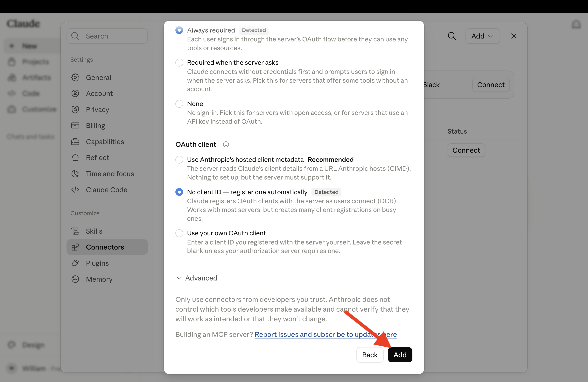Viewport: 588px width, 382px height.
Task: Click the Plugins plug icon
Action: pos(75,263)
